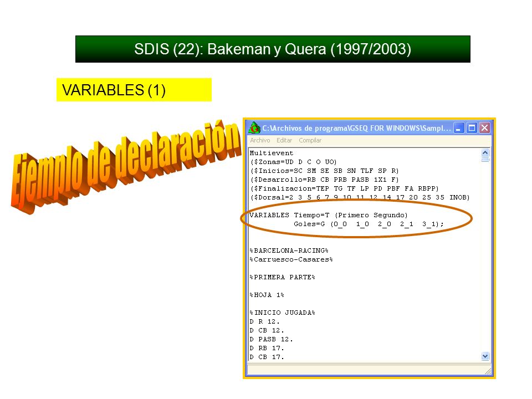Click the '%INICIO JUGADA%' comment line

pyautogui.click(x=282, y=313)
